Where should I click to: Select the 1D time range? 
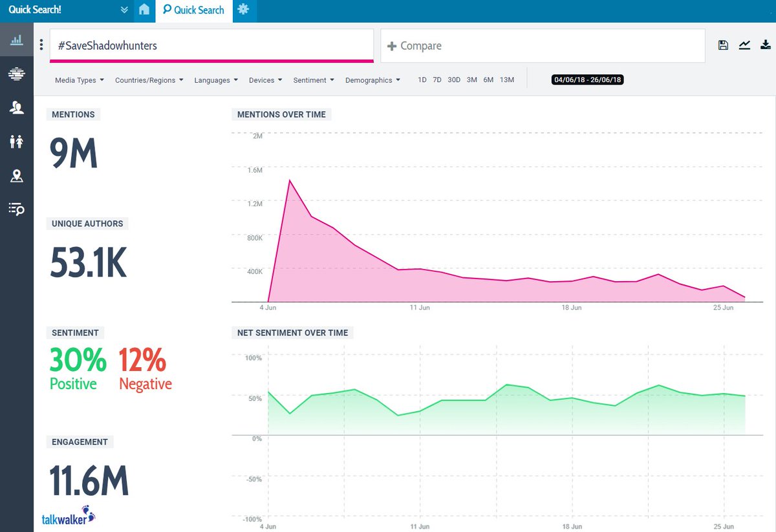click(422, 80)
